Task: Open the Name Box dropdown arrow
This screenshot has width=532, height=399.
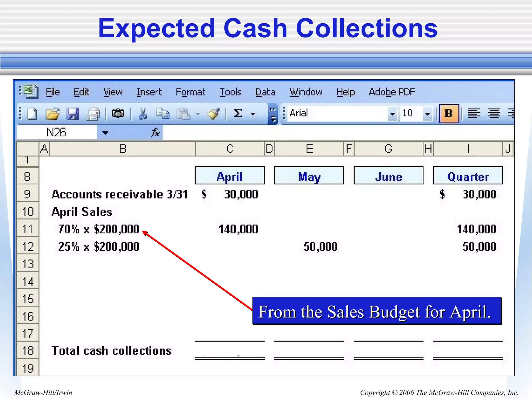Action: click(x=105, y=133)
